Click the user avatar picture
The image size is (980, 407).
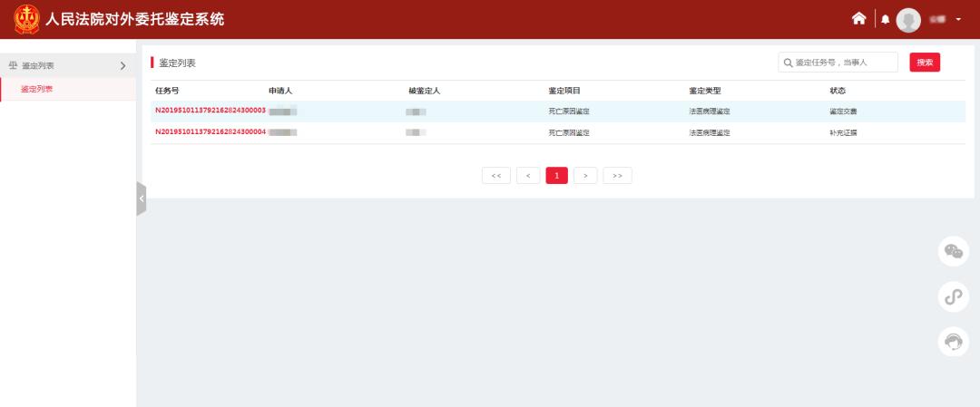pyautogui.click(x=908, y=20)
